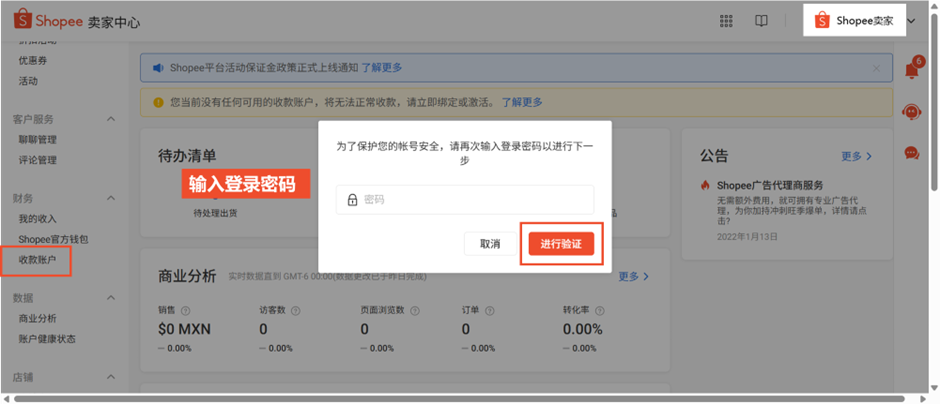Collapse the 客户服务 section
This screenshot has width=940, height=404.
[111, 119]
